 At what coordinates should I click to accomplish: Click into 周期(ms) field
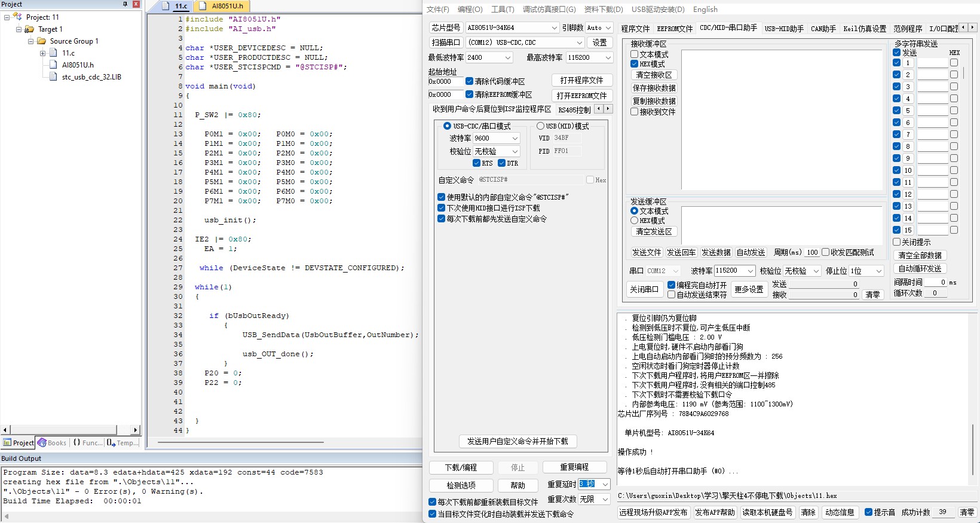click(x=812, y=252)
